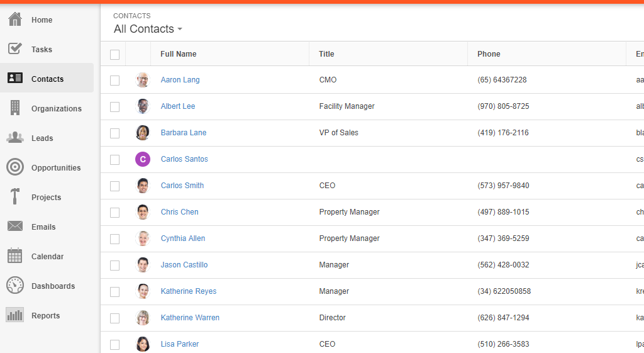
Task: Click the Emails envelope icon
Action: [15, 227]
